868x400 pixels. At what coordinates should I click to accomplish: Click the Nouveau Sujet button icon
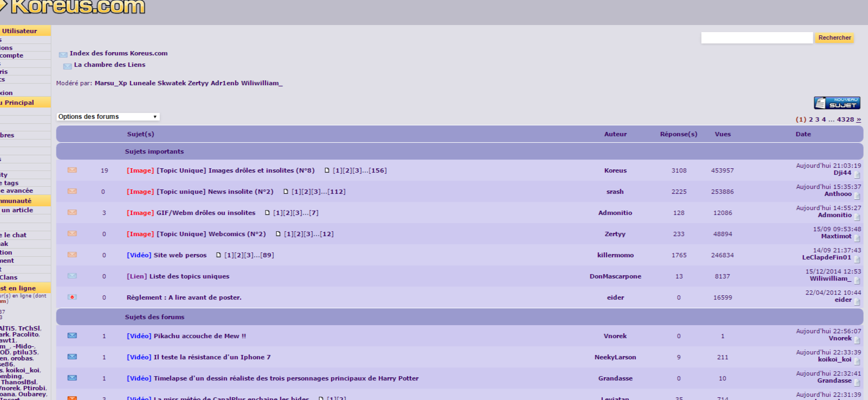pyautogui.click(x=837, y=103)
